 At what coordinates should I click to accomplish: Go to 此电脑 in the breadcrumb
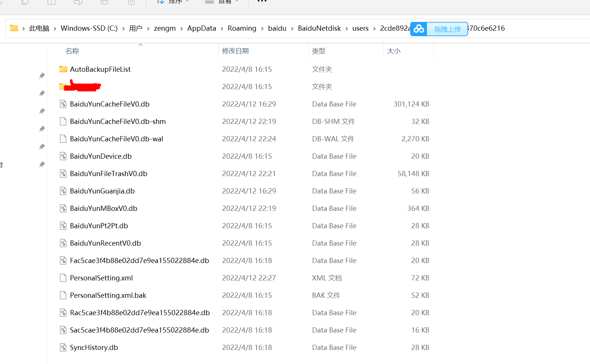[x=39, y=28]
